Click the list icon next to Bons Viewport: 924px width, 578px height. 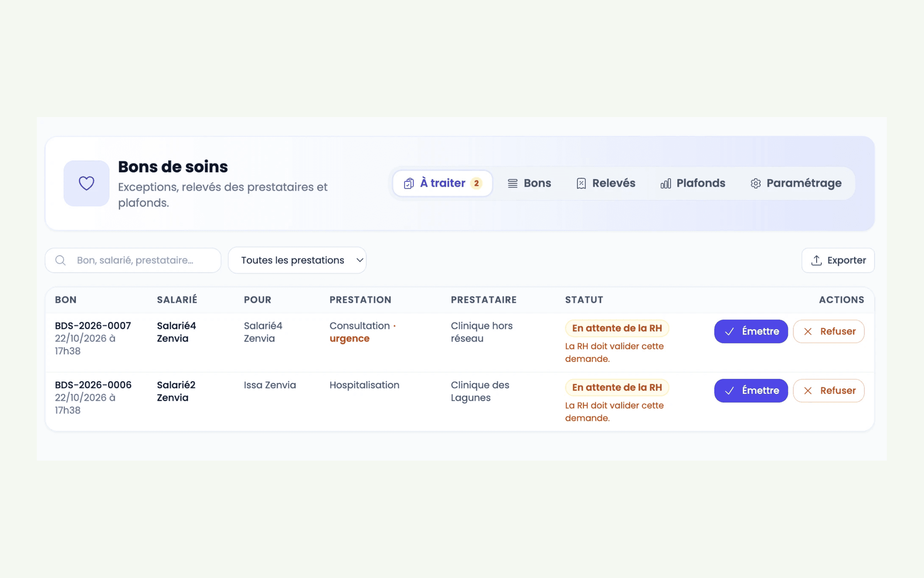click(513, 184)
